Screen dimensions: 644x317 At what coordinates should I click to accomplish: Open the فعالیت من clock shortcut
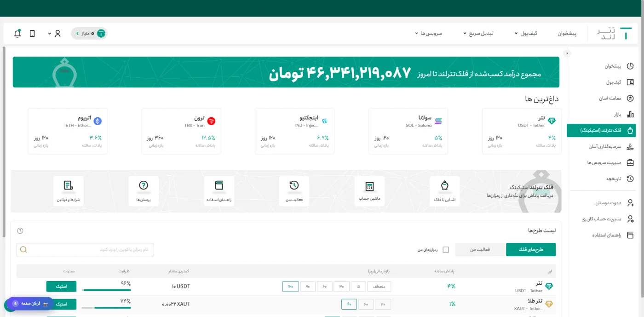point(294,191)
